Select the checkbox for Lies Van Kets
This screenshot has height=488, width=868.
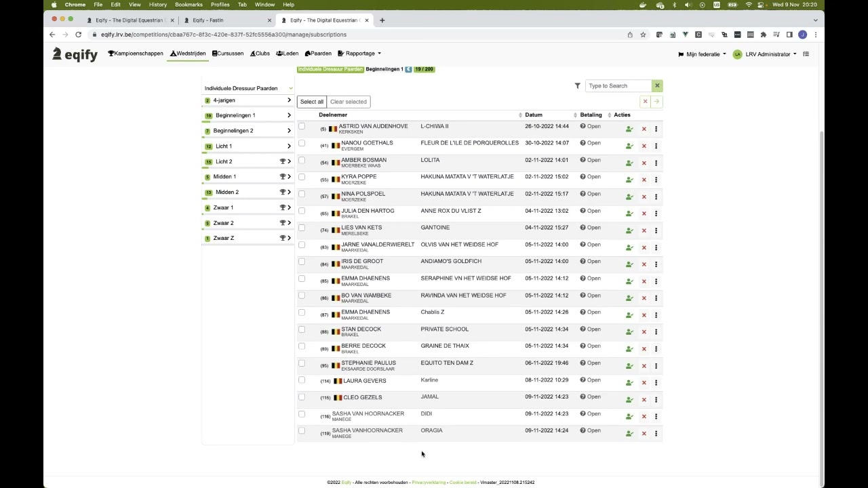(x=302, y=228)
